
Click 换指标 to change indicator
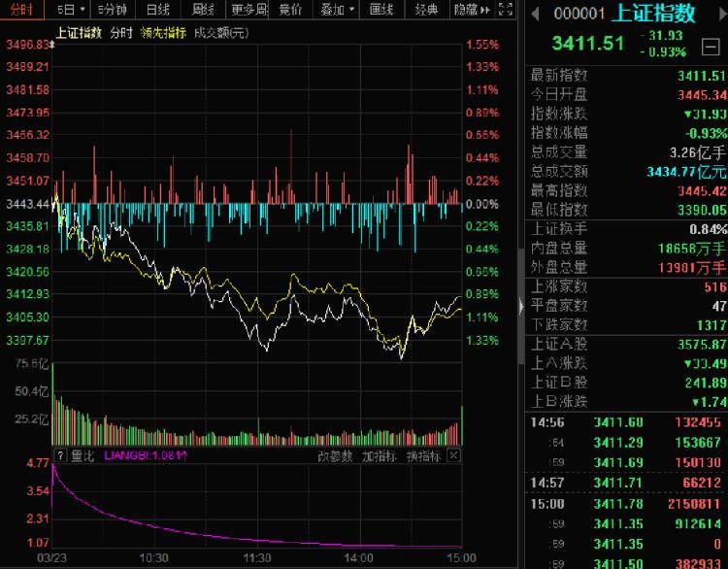[x=423, y=456]
